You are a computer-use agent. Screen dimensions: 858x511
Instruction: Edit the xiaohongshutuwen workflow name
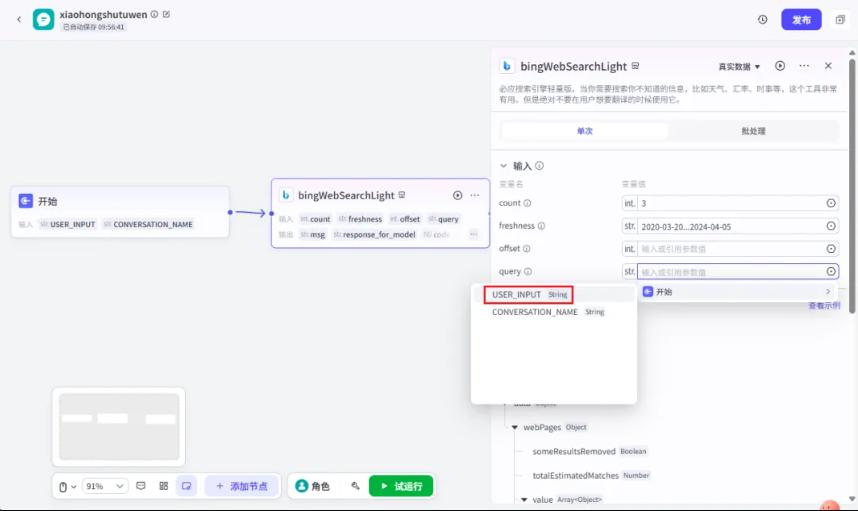click(166, 14)
